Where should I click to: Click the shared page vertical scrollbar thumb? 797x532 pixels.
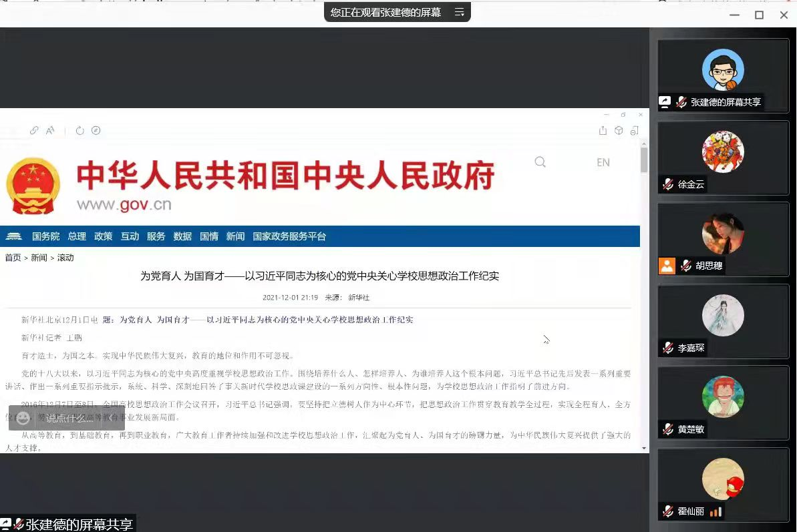pos(644,160)
